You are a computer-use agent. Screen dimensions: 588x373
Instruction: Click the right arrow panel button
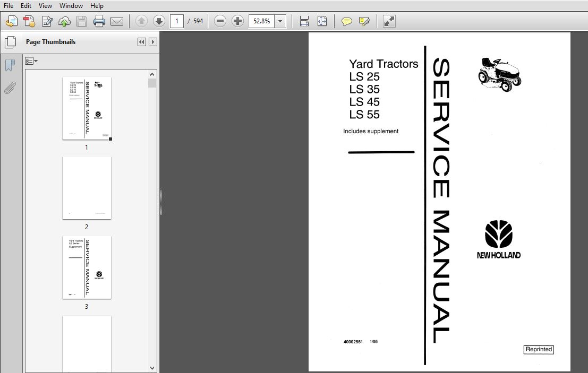pyautogui.click(x=152, y=42)
